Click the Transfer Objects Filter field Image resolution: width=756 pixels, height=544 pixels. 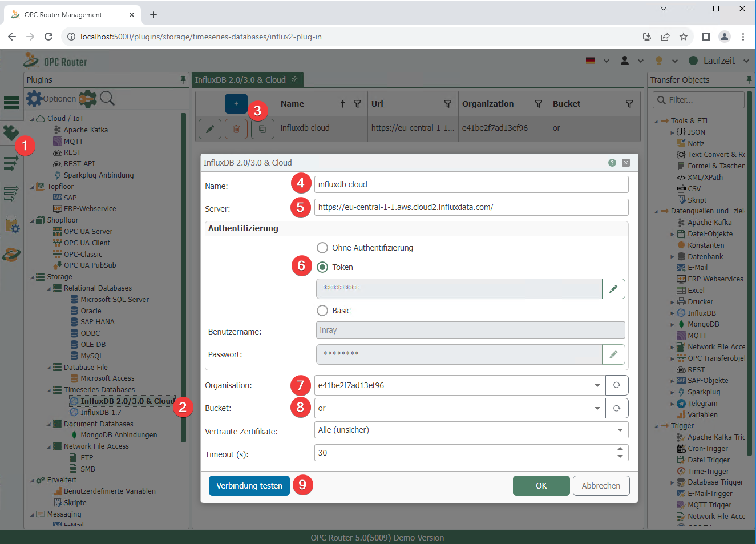click(x=699, y=100)
